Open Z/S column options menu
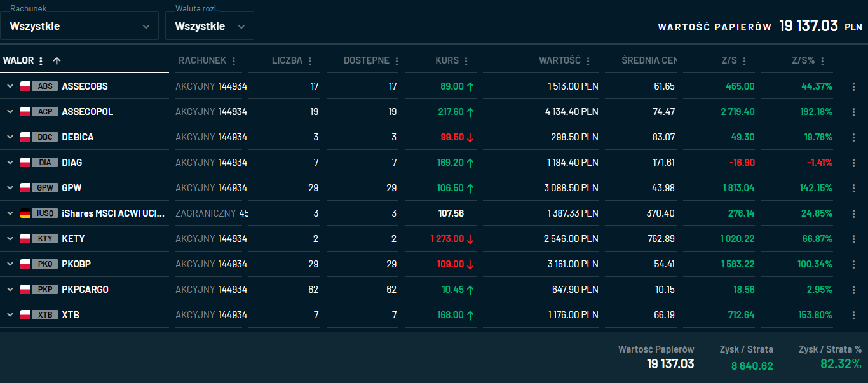The width and height of the screenshot is (868, 383). pos(745,61)
